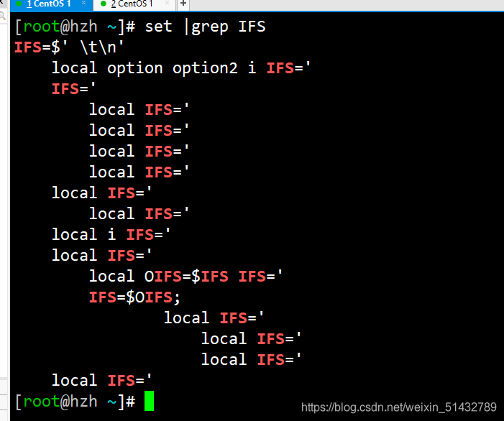Click the command text 'set |grep IFS'

[205, 27]
